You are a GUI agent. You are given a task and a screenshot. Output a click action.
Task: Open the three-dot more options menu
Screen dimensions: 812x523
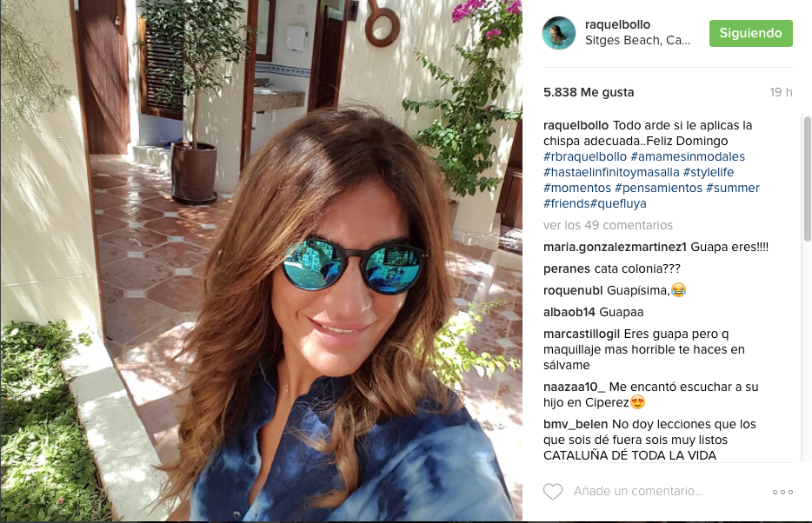[782, 492]
